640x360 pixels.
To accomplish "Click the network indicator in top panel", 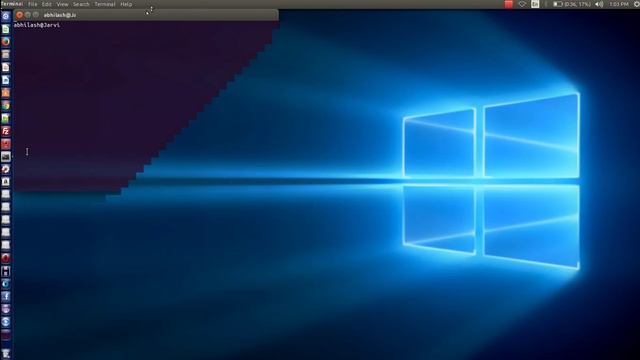I will coord(522,4).
